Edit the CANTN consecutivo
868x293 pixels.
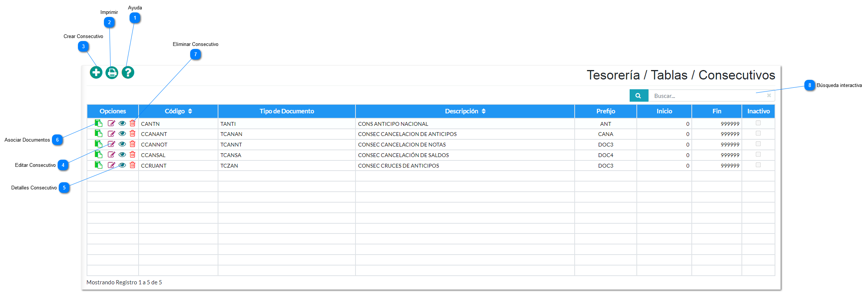(111, 123)
